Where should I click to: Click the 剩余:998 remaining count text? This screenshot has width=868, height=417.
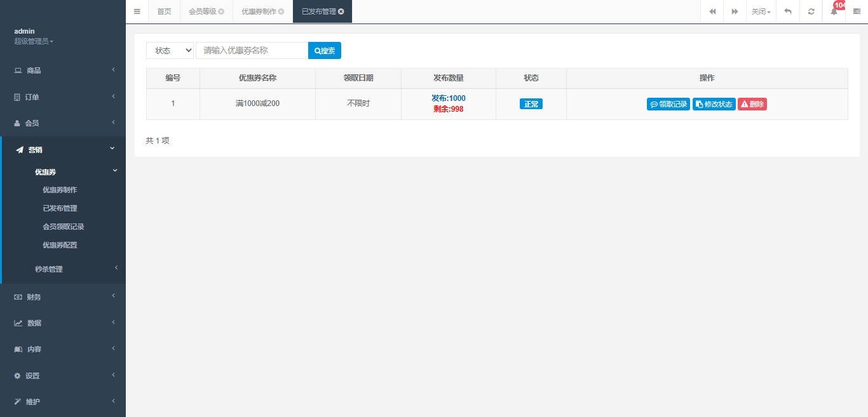(x=449, y=109)
